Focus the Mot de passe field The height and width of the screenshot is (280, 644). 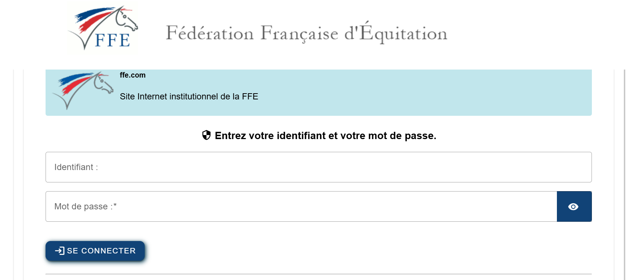301,206
